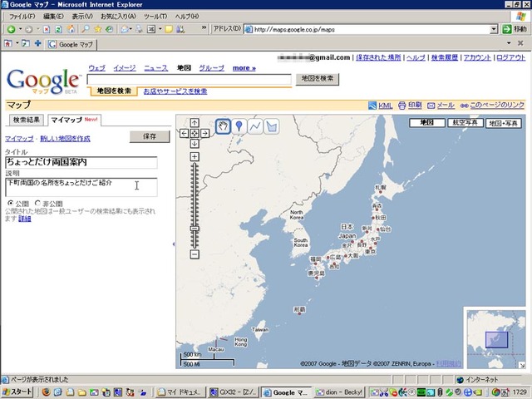Select the placemark marker tool

pyautogui.click(x=239, y=126)
